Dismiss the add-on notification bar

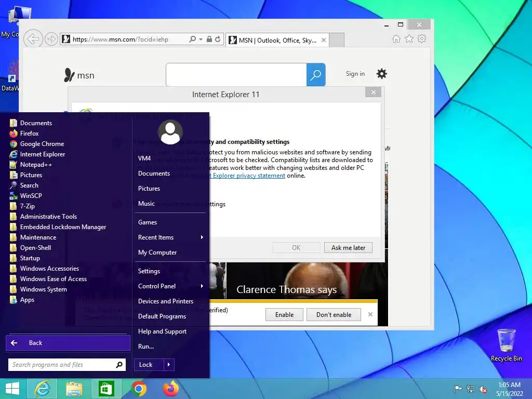click(370, 314)
